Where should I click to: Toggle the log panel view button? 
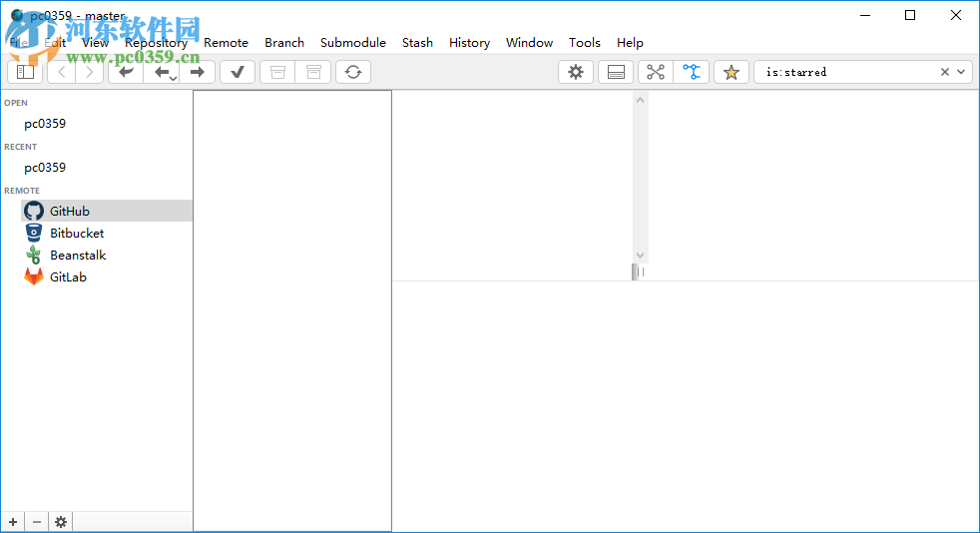pyautogui.click(x=616, y=72)
